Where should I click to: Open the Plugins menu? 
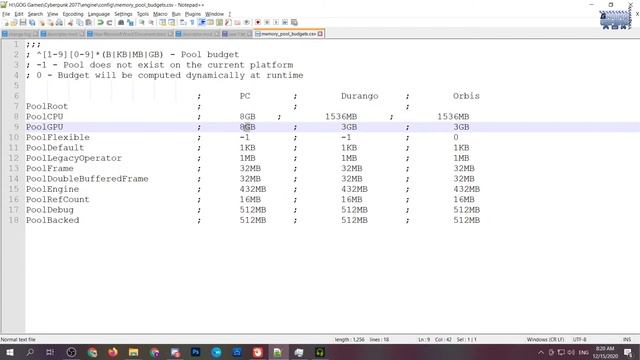click(x=193, y=14)
